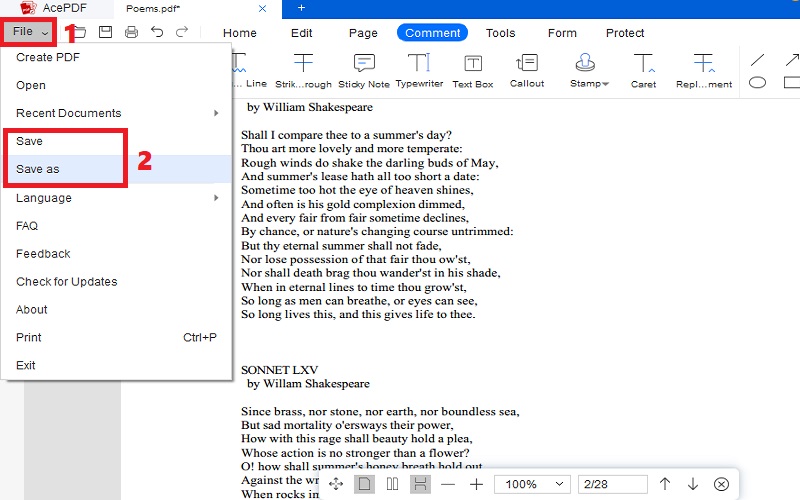The height and width of the screenshot is (500, 800).
Task: Go to the Page ribbon tab
Action: pos(363,33)
